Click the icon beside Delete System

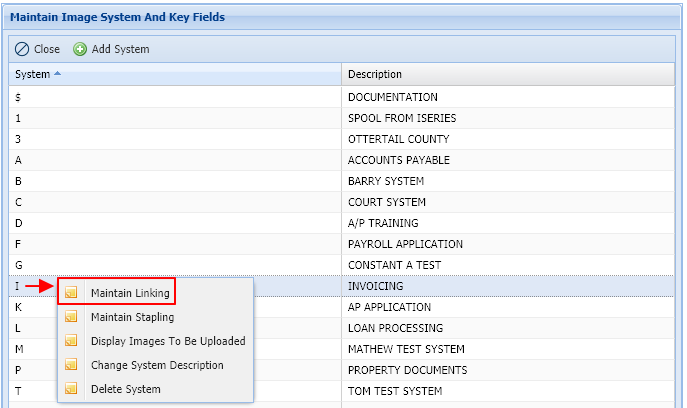(70, 389)
